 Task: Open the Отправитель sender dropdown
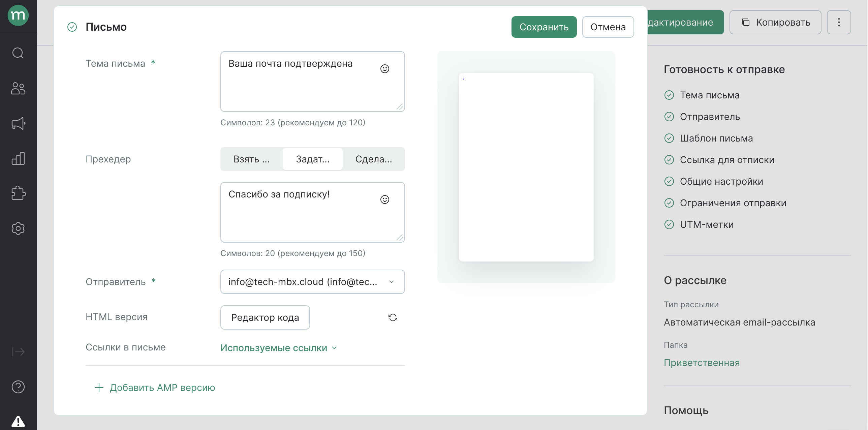click(313, 282)
